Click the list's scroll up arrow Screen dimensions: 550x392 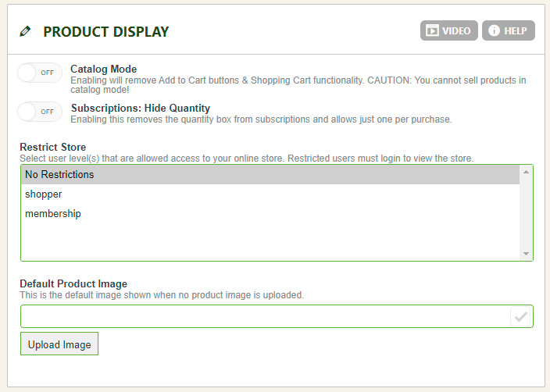point(526,172)
